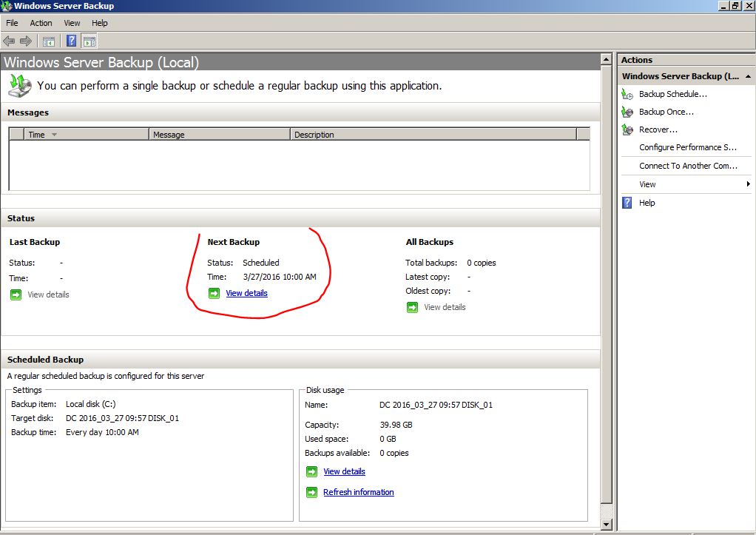Open Backup Schedule... action
756x535 pixels.
point(673,94)
